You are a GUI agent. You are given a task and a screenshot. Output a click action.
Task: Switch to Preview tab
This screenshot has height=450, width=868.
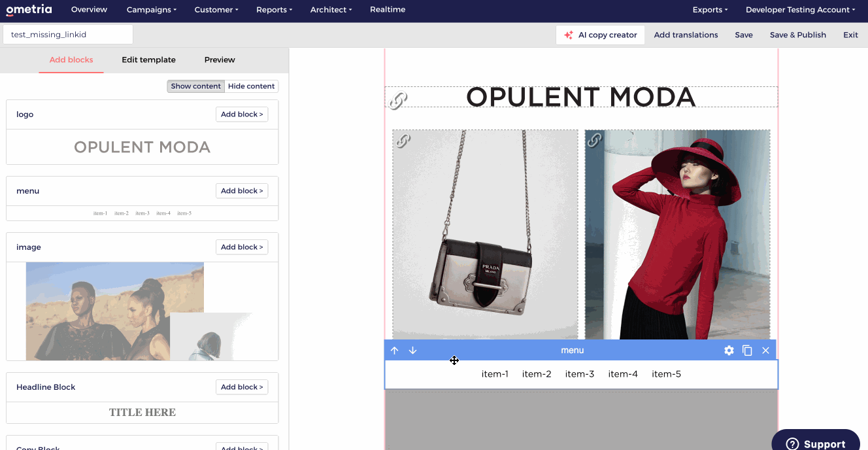[x=220, y=60]
